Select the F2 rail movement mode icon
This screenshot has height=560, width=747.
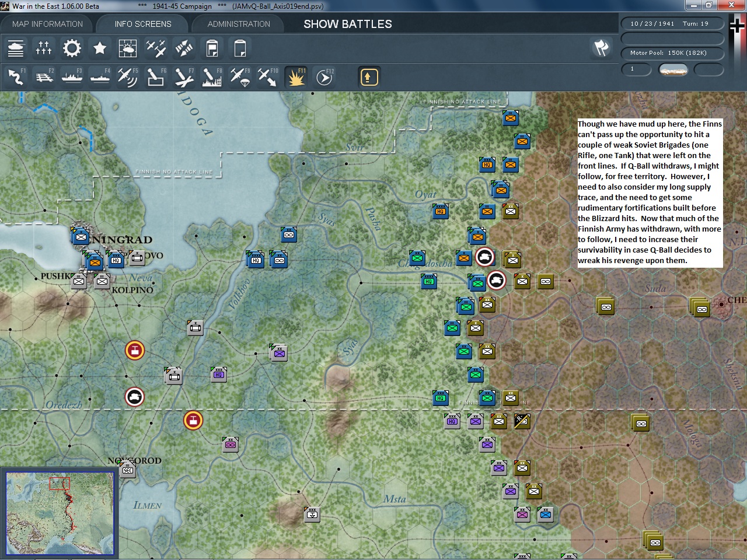click(44, 77)
